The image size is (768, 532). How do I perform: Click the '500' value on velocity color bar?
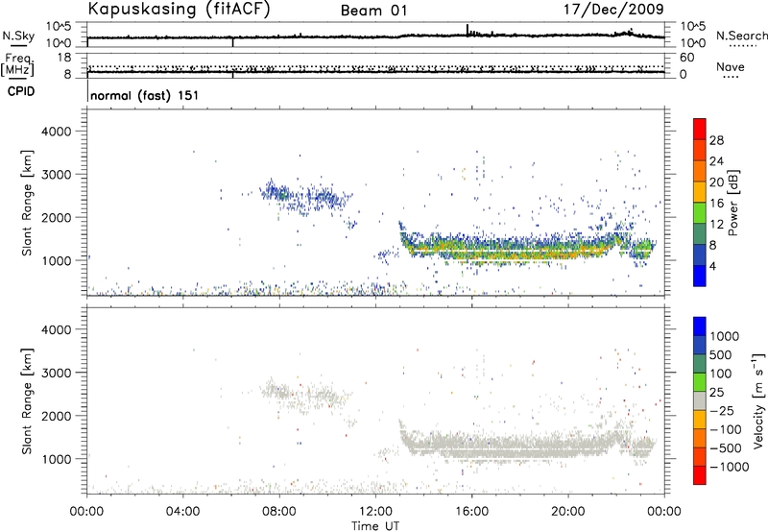coord(721,355)
